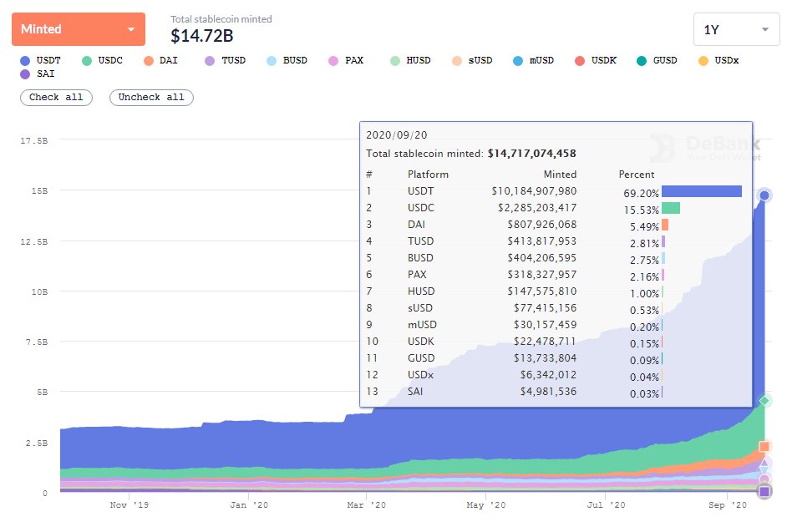The image size is (787, 532).
Task: Click the HUSD row amount $147,575,810
Action: pyautogui.click(x=542, y=291)
